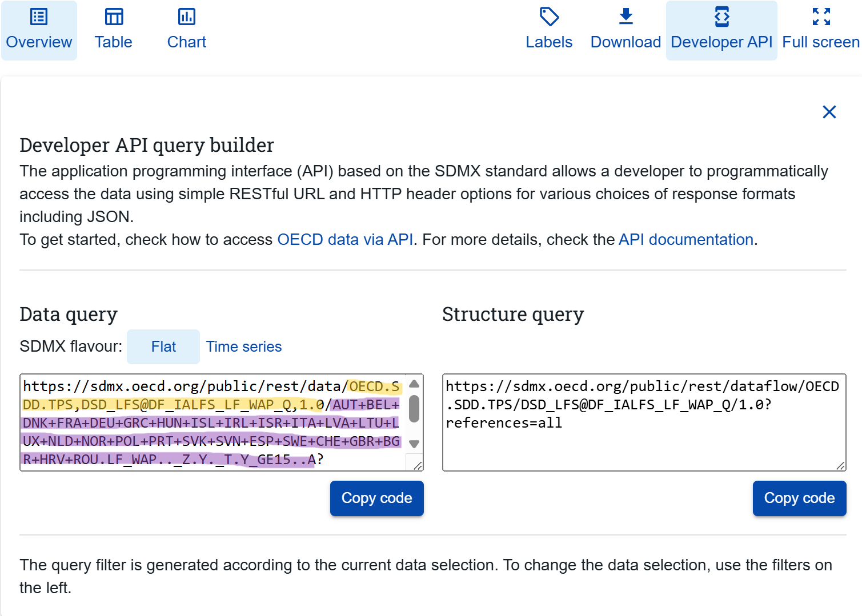Switch to the Table view
This screenshot has width=862, height=616.
pos(113,30)
